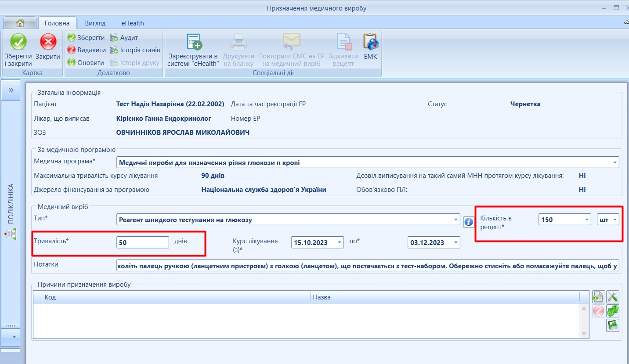The height and width of the screenshot is (364, 629).
Task: Click the Відхилити рецепт document icon
Action: (x=344, y=42)
